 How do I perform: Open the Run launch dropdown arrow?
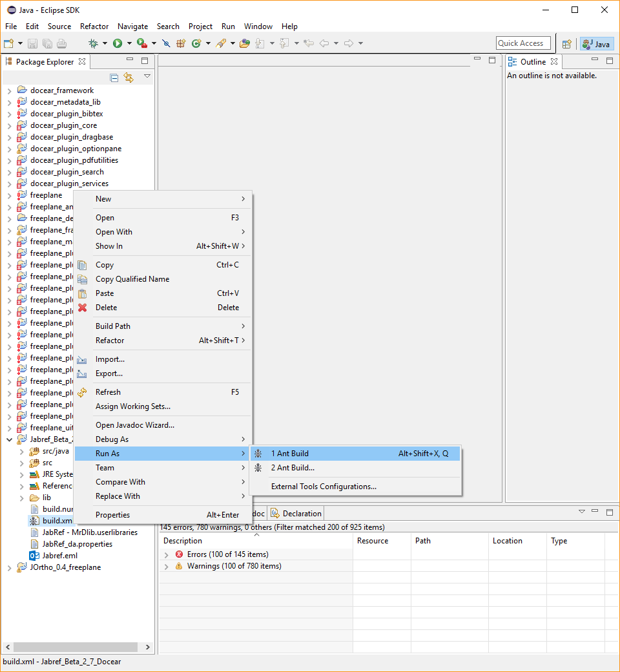pos(129,43)
